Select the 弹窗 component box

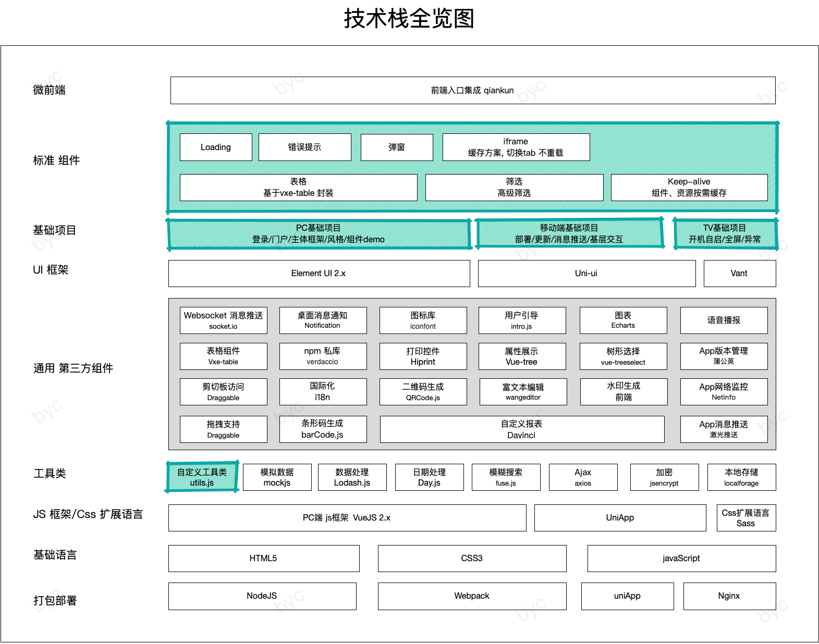397,147
